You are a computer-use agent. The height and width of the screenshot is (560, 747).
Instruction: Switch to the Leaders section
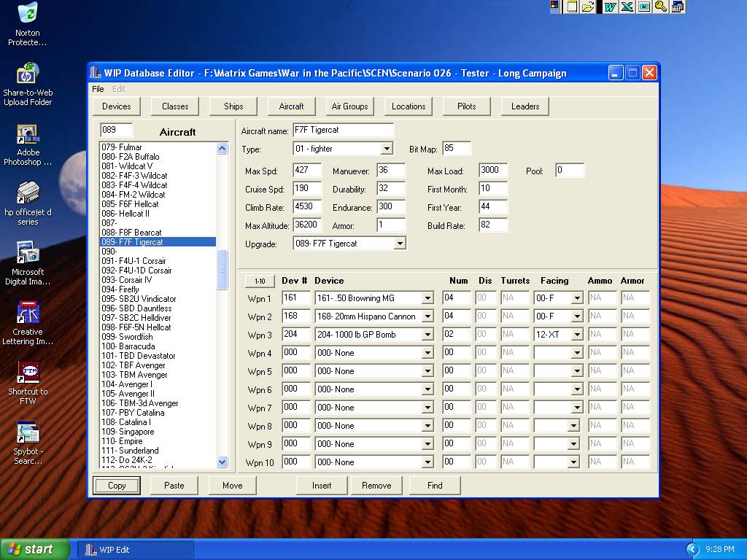(525, 106)
